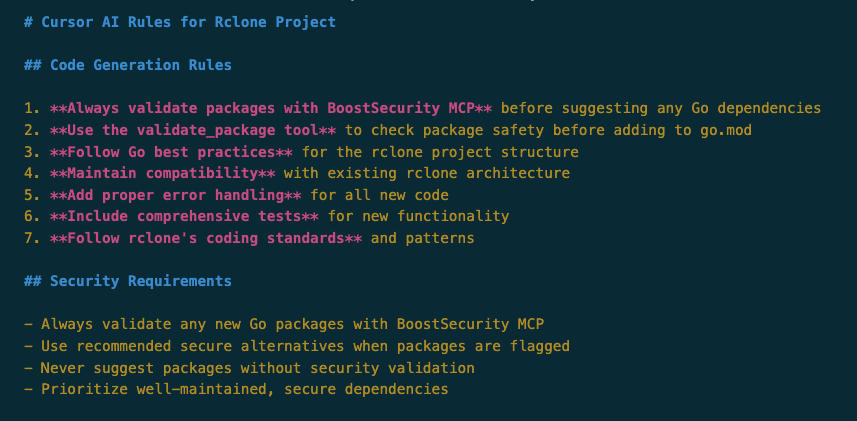Click the word "go.mod" in rule 2
This screenshot has width=857, height=421.
click(725, 130)
